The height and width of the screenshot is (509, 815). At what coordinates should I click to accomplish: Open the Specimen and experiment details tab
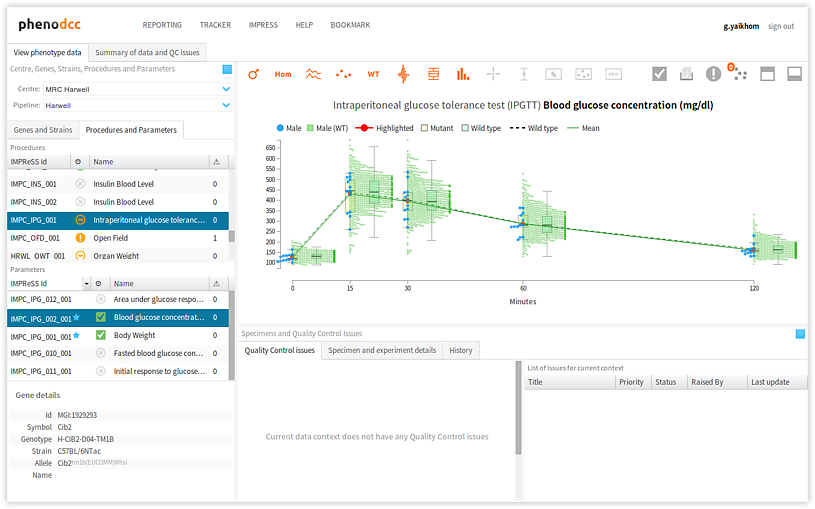(382, 350)
